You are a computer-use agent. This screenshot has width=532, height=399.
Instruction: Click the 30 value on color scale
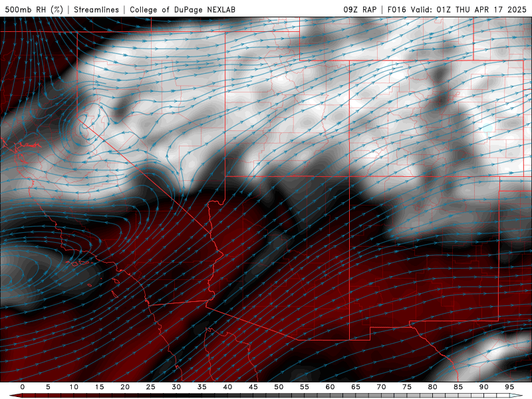point(176,387)
